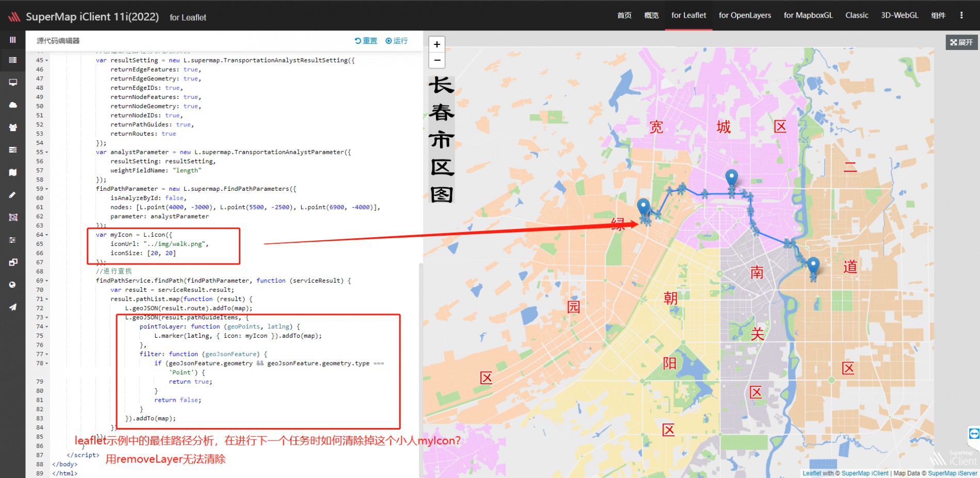The height and width of the screenshot is (478, 980).
Task: Click the SuperMap iClient 11i(2022) title
Action: (x=92, y=17)
